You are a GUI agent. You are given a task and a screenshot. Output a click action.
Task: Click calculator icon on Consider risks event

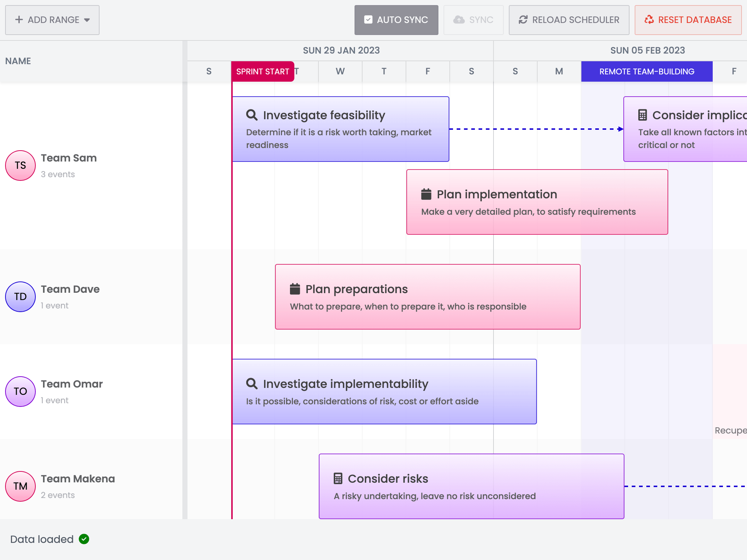click(338, 478)
